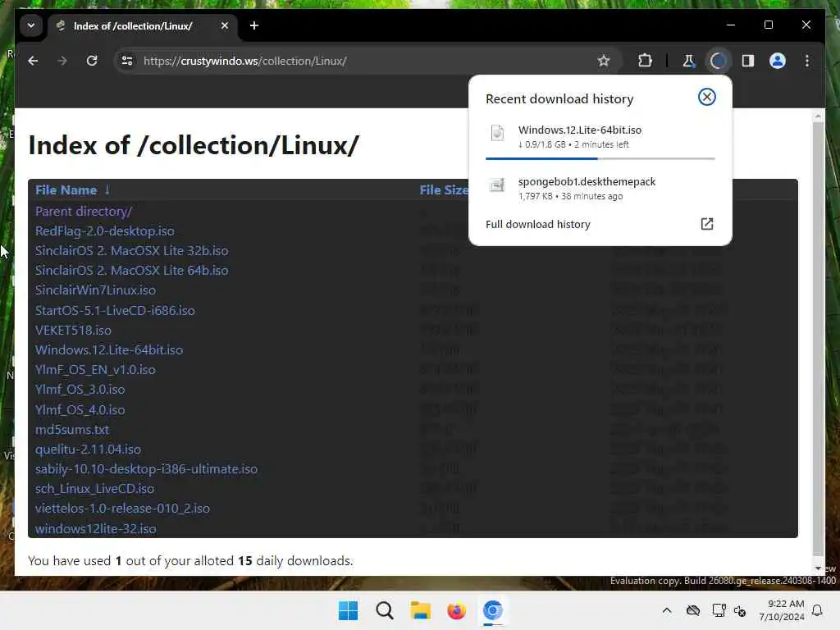Open md5sums.txt
Screen dimensions: 840x630
(72, 430)
